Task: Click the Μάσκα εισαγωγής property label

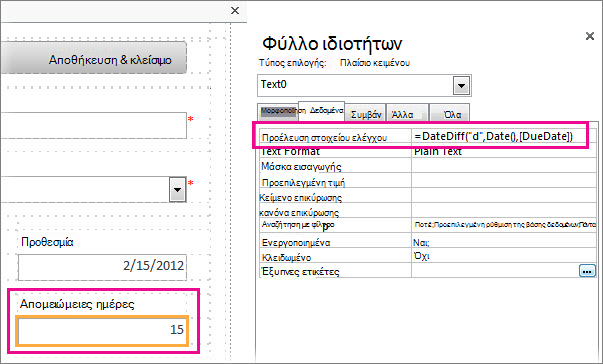Action: [x=301, y=167]
